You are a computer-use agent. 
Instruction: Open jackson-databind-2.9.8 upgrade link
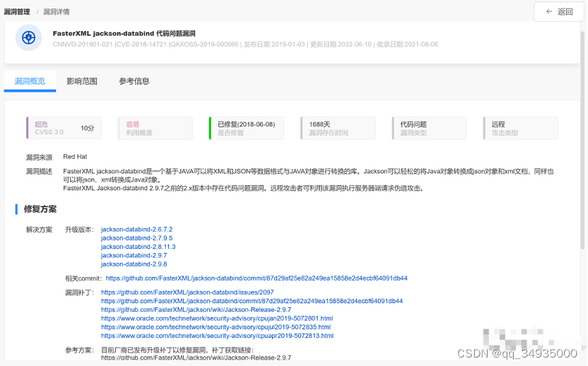(134, 264)
